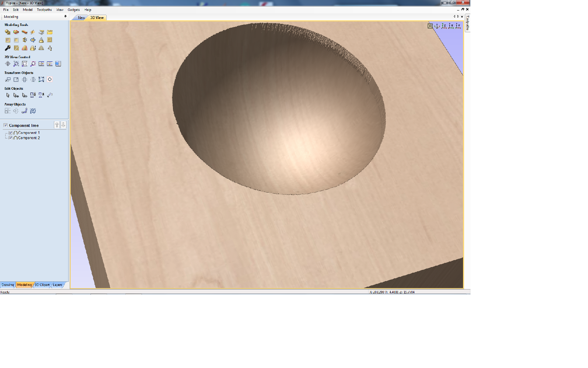The width and height of the screenshot is (588, 368).
Task: Switch to the Drawing tab
Action: coord(8,285)
